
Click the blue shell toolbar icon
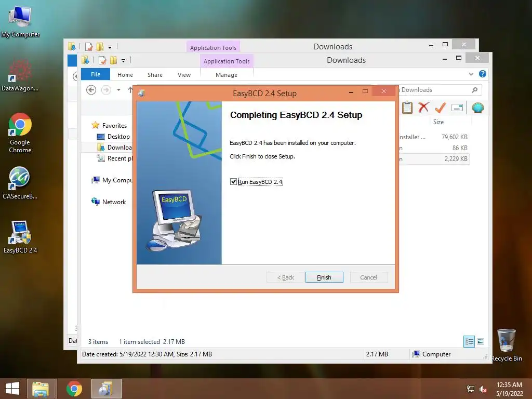click(478, 108)
